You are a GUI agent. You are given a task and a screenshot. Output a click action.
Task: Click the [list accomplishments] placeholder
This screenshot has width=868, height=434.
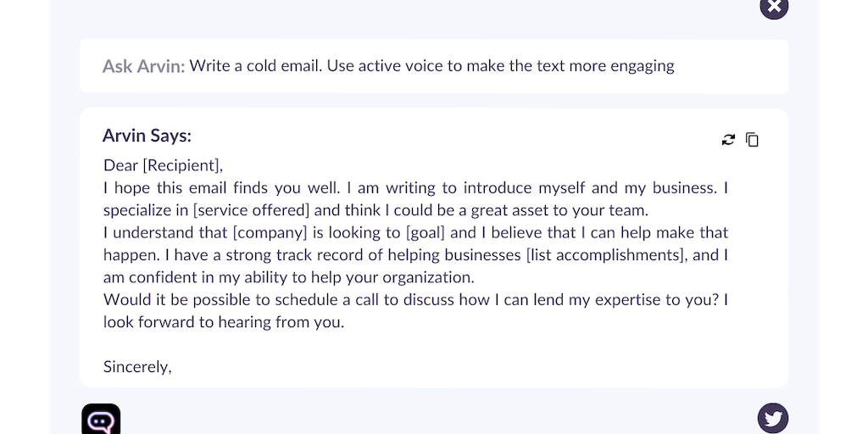point(604,254)
